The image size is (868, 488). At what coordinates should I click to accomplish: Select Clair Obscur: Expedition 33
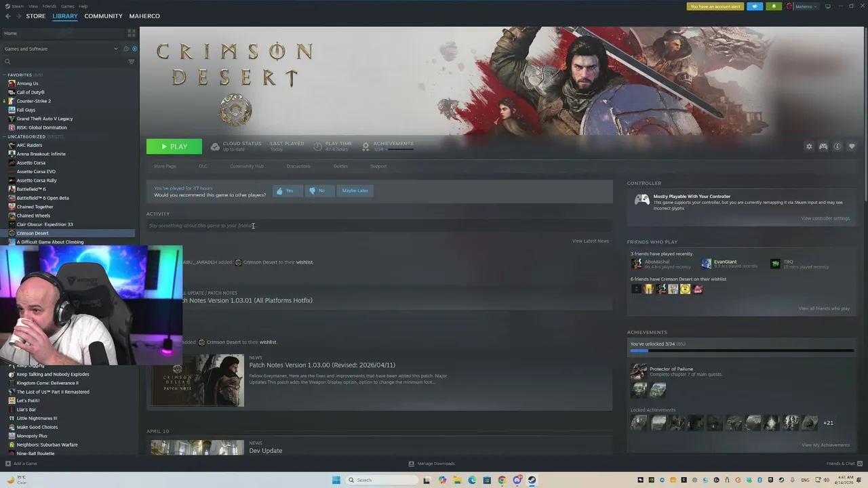pyautogui.click(x=45, y=224)
